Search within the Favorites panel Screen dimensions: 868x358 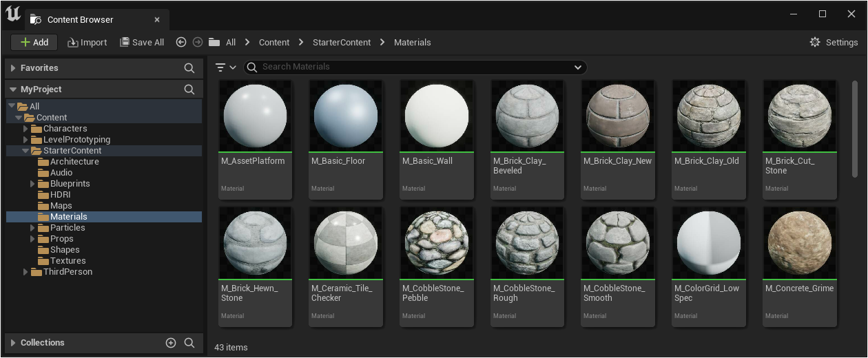tap(189, 68)
